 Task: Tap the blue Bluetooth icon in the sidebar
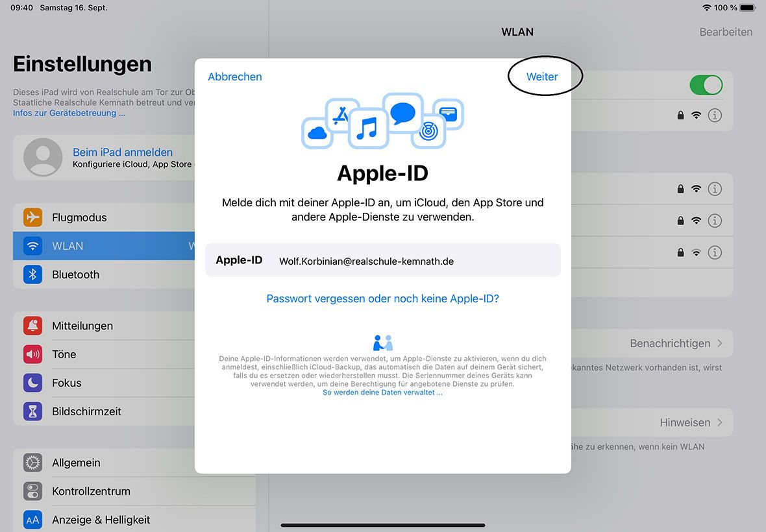pyautogui.click(x=32, y=275)
